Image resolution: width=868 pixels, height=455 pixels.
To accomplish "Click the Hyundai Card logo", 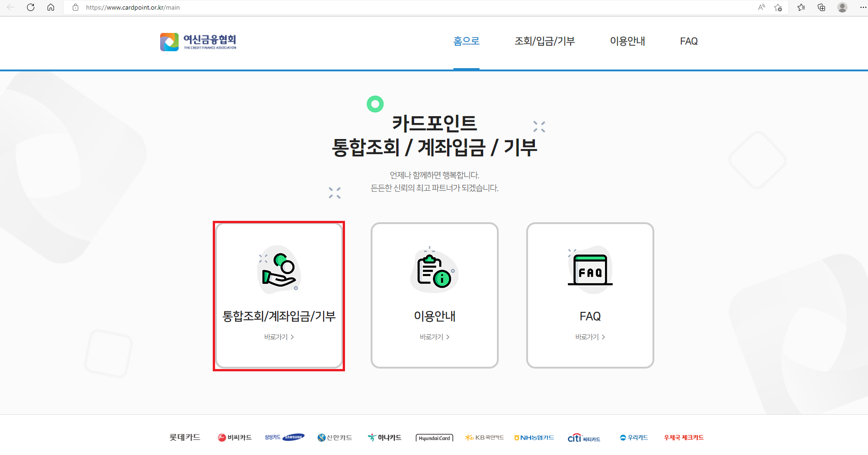I will pos(434,437).
